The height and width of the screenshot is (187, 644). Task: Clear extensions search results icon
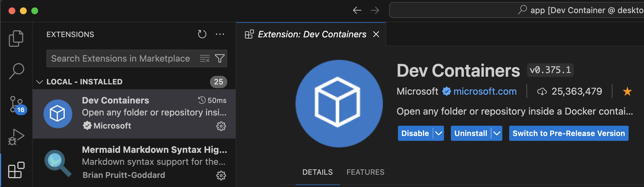click(x=205, y=58)
